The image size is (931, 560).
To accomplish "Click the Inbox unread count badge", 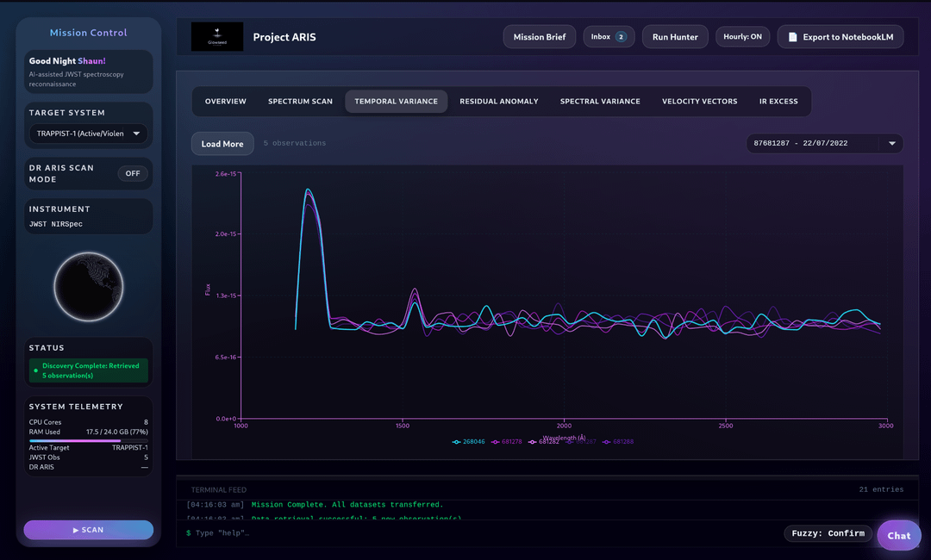I will pos(621,37).
